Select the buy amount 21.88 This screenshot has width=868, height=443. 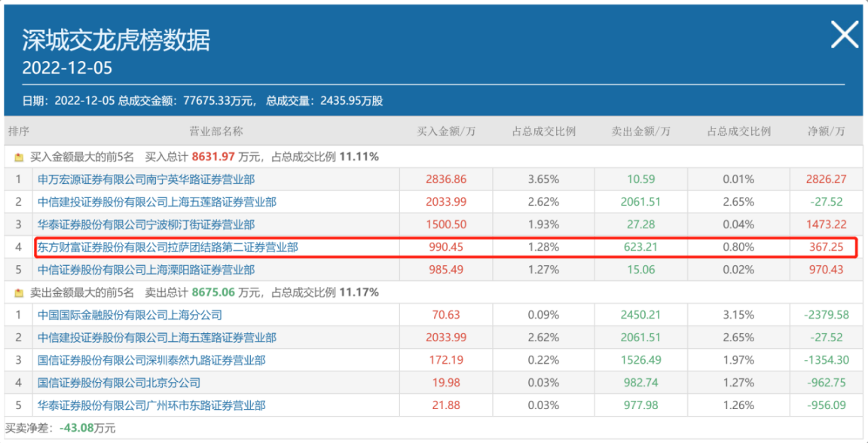pos(446,405)
